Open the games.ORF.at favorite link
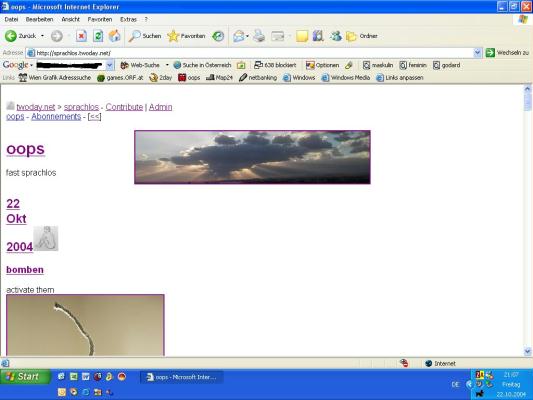 click(120, 77)
